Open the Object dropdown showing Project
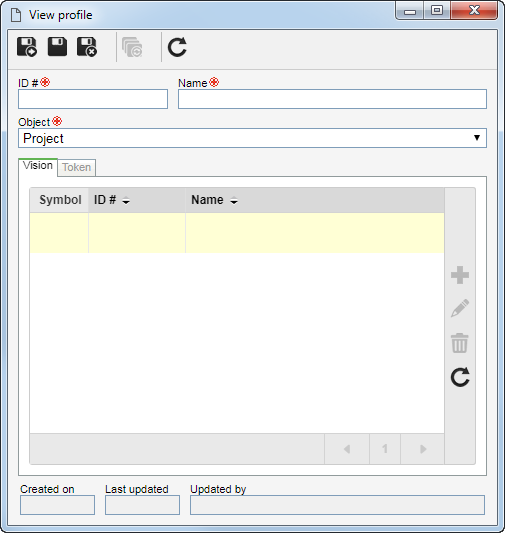This screenshot has height=533, width=505. click(252, 138)
